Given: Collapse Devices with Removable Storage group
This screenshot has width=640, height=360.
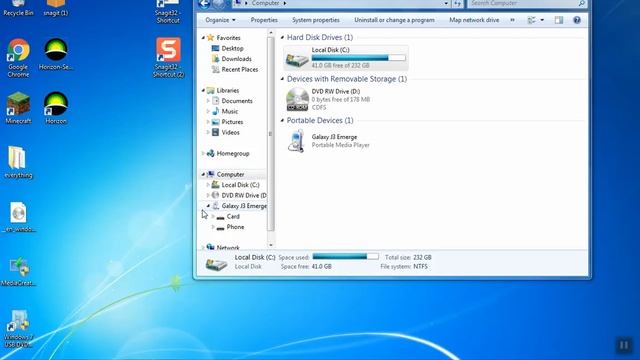Looking at the screenshot, I should tap(282, 79).
